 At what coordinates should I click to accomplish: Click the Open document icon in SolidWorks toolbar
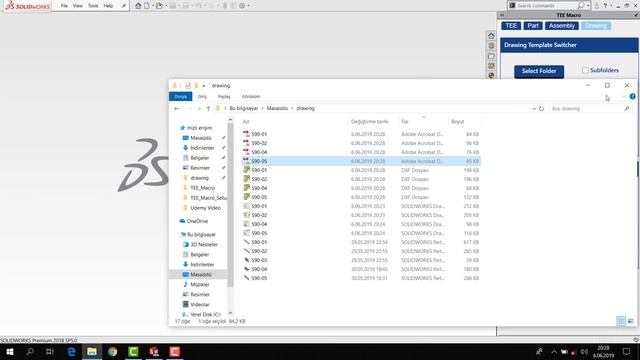tap(159, 6)
